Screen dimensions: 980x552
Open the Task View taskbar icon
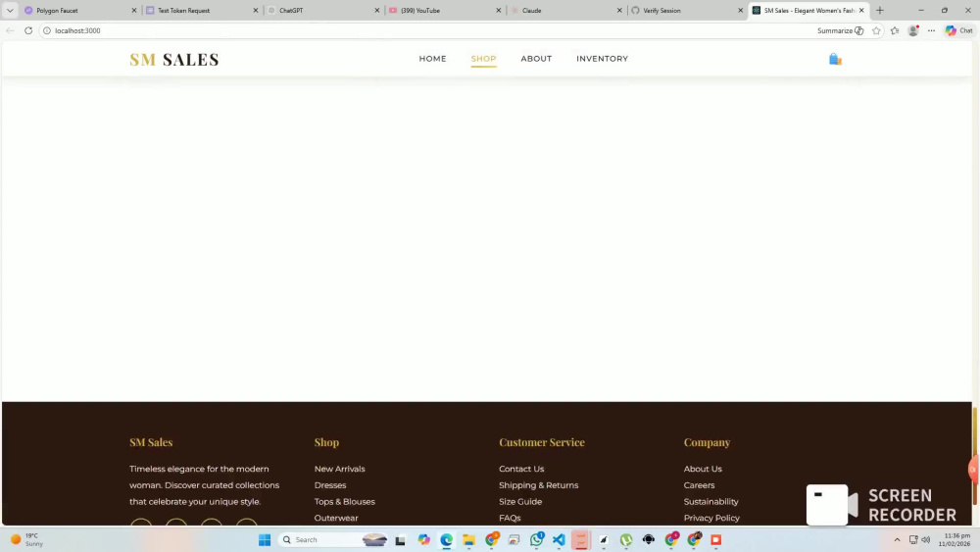click(401, 539)
